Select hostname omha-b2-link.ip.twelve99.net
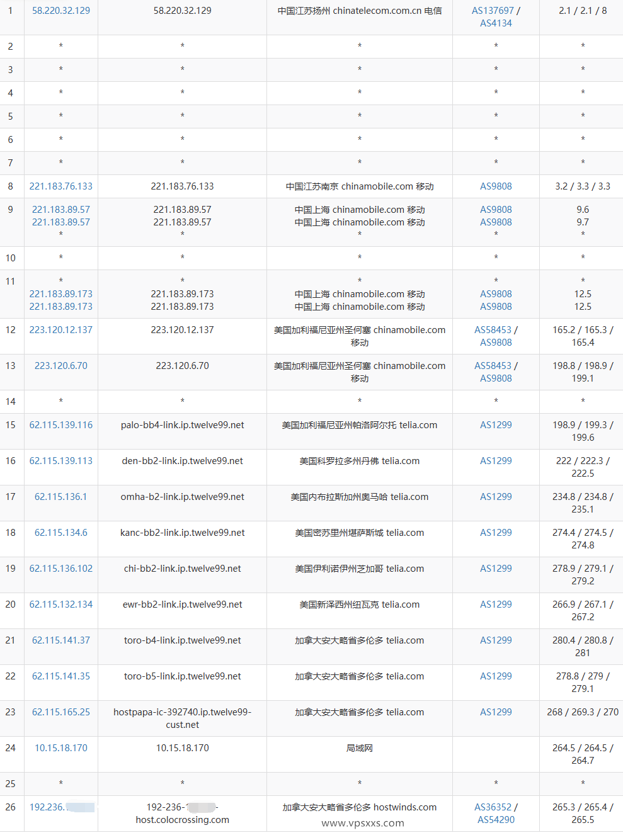The height and width of the screenshot is (840, 623). [183, 497]
